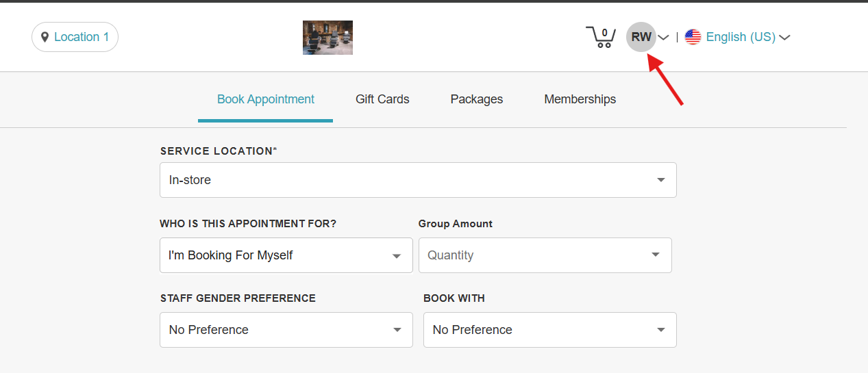Open the shopping cart icon

tap(601, 37)
